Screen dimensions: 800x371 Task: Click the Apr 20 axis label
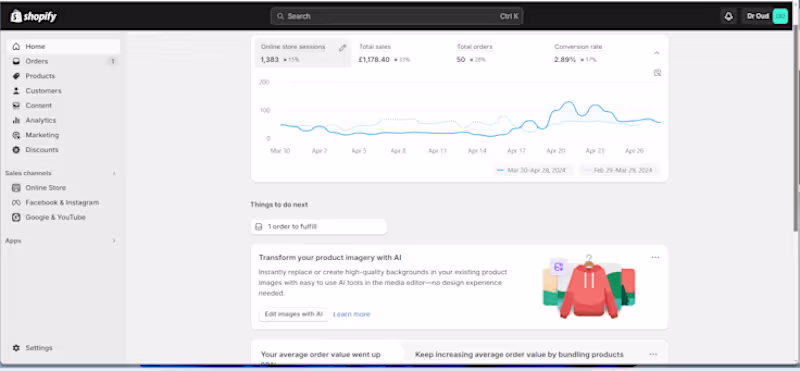[556, 151]
